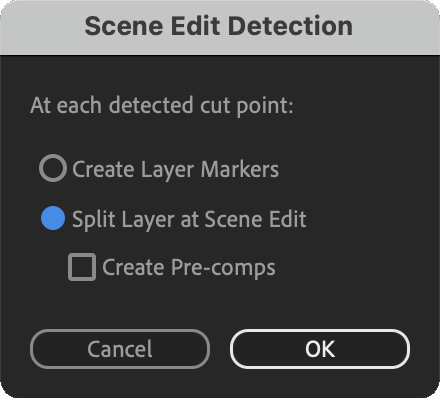Tick the box to create pre-comps
Screen dimensions: 440x398
(82, 267)
